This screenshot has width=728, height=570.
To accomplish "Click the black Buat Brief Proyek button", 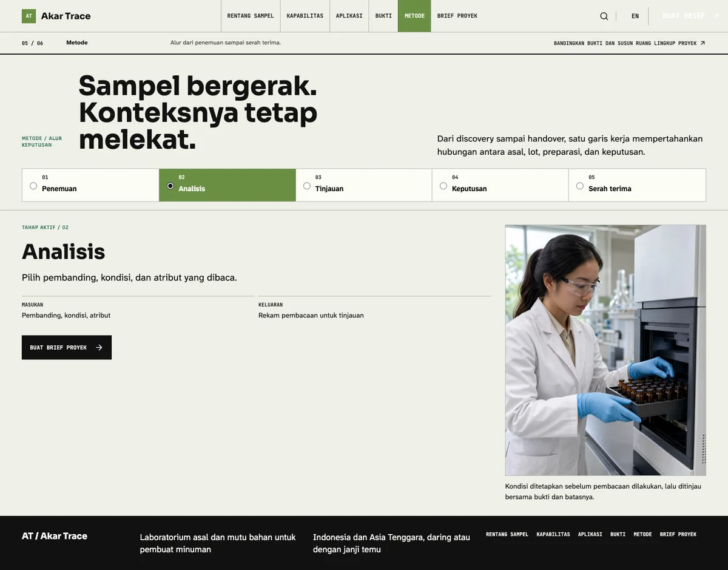I will (67, 348).
